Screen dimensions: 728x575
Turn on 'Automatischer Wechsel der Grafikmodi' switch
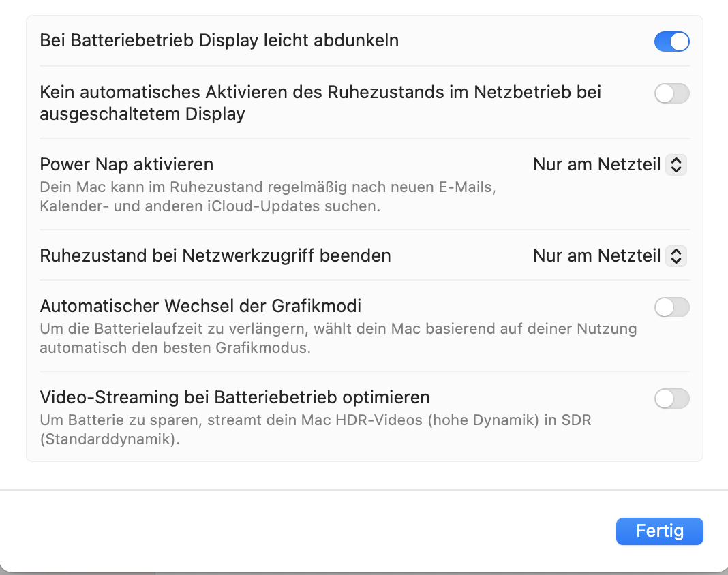point(672,307)
